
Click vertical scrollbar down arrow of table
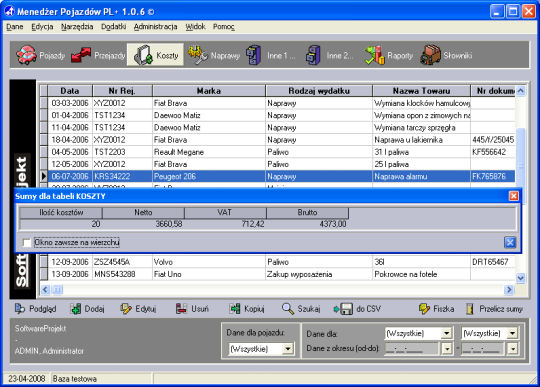click(x=520, y=278)
